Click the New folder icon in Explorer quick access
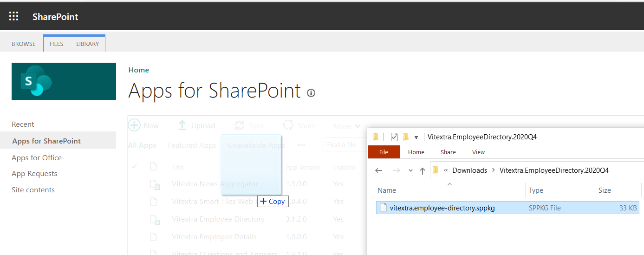Screen dimensions: 644x255 pos(405,137)
